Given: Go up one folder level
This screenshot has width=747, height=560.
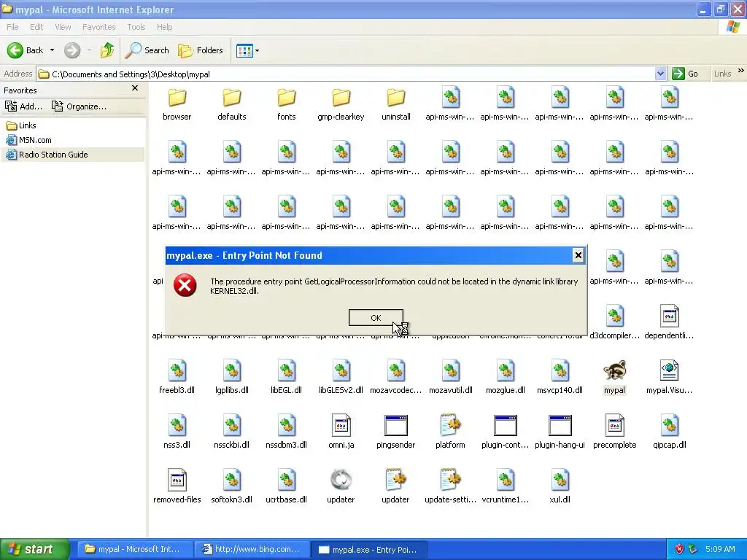Looking at the screenshot, I should pyautogui.click(x=107, y=50).
